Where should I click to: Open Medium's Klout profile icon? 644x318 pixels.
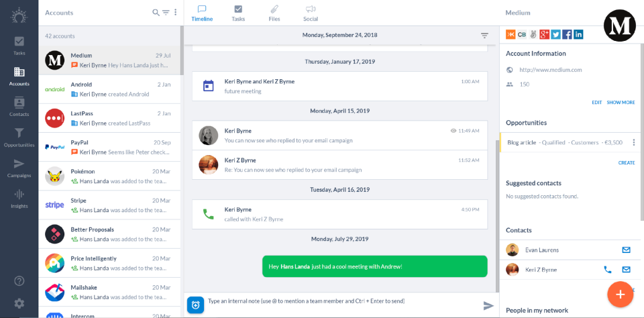[511, 34]
